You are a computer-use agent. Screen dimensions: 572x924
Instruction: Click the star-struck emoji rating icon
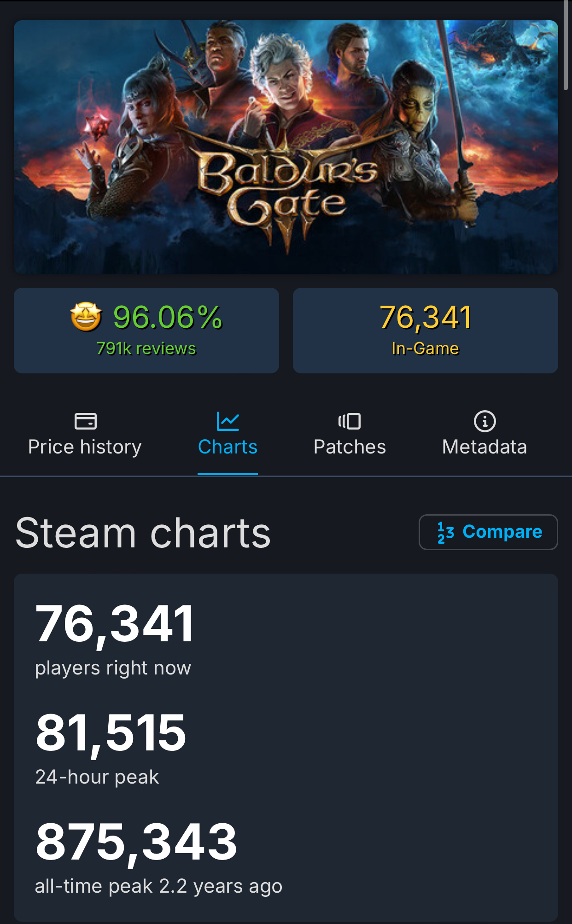[86, 317]
